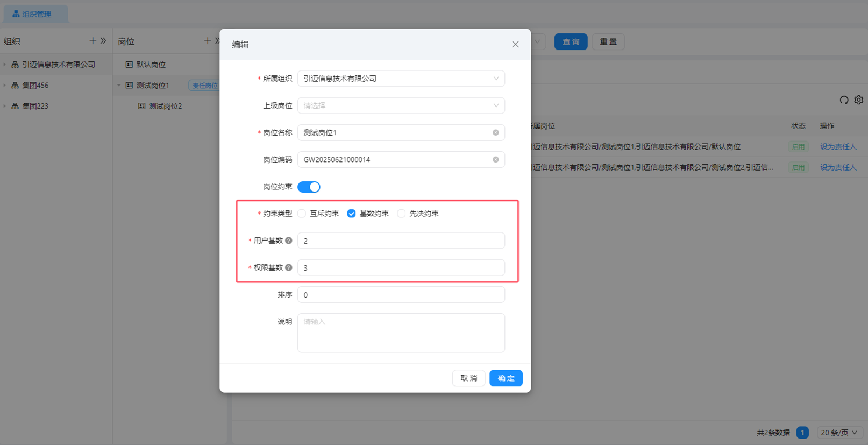Go to page 1 in pagination

tap(802, 433)
